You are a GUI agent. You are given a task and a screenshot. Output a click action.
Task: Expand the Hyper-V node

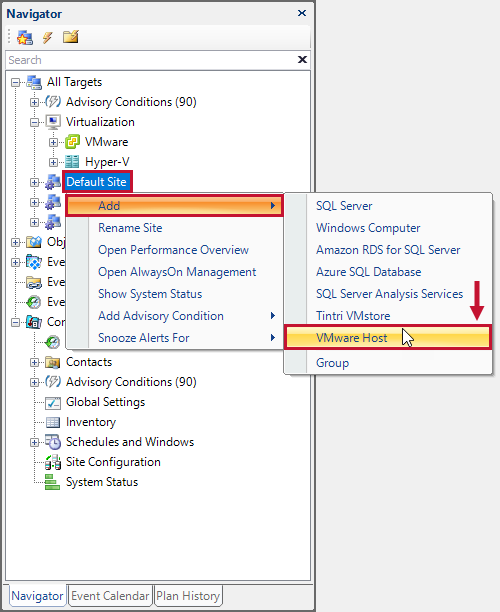[x=53, y=162]
